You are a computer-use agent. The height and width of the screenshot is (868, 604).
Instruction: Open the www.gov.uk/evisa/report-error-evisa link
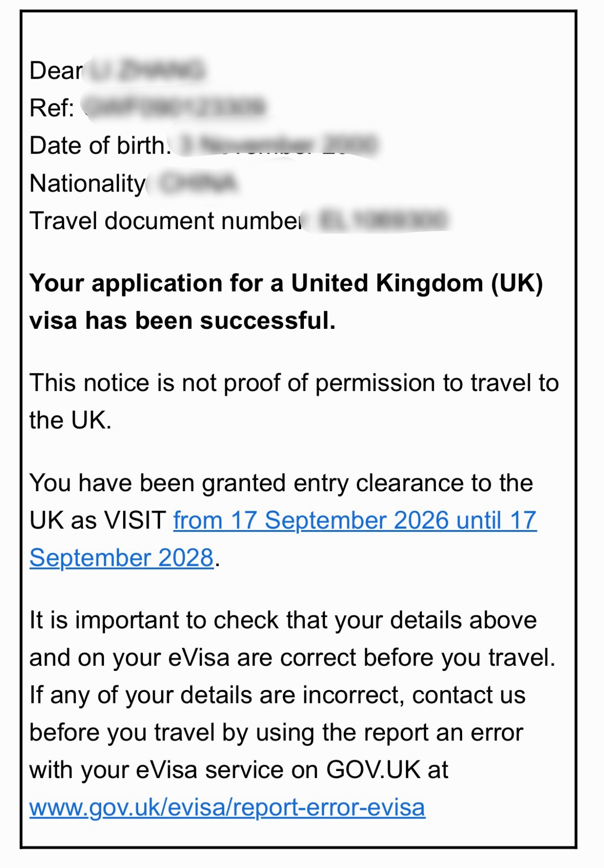click(227, 807)
